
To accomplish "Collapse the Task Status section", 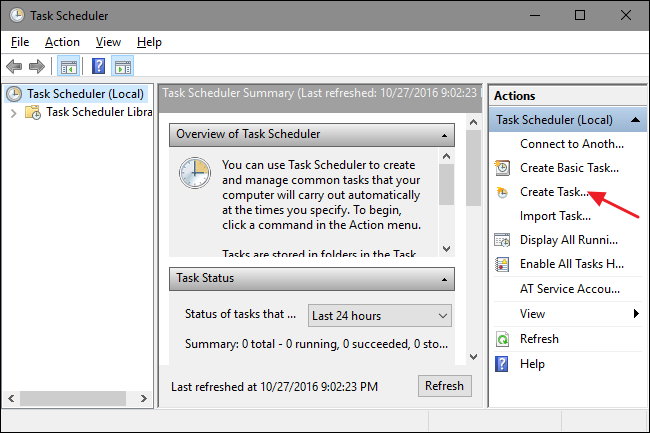I will (x=443, y=278).
